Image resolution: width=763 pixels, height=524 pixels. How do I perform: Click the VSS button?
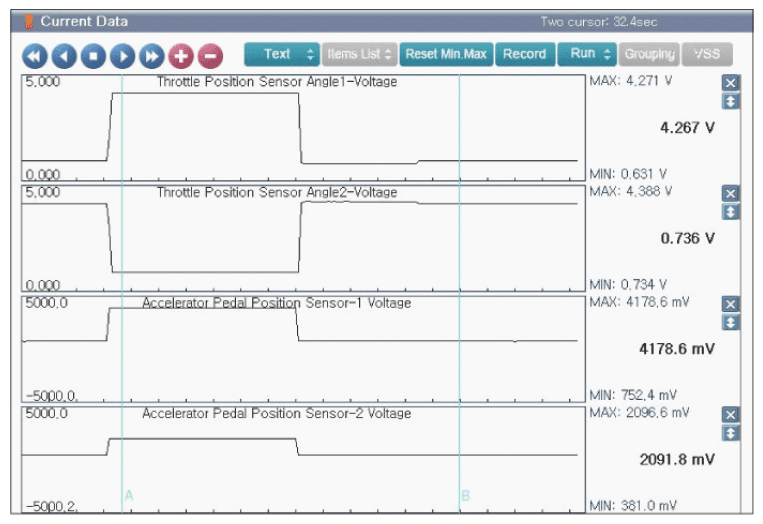point(707,54)
